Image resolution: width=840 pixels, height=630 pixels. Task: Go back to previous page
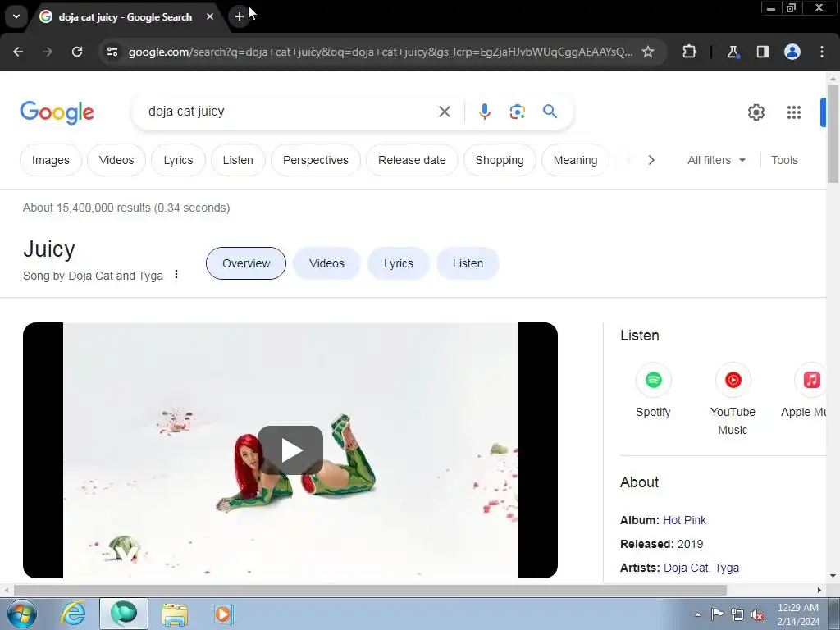point(18,52)
